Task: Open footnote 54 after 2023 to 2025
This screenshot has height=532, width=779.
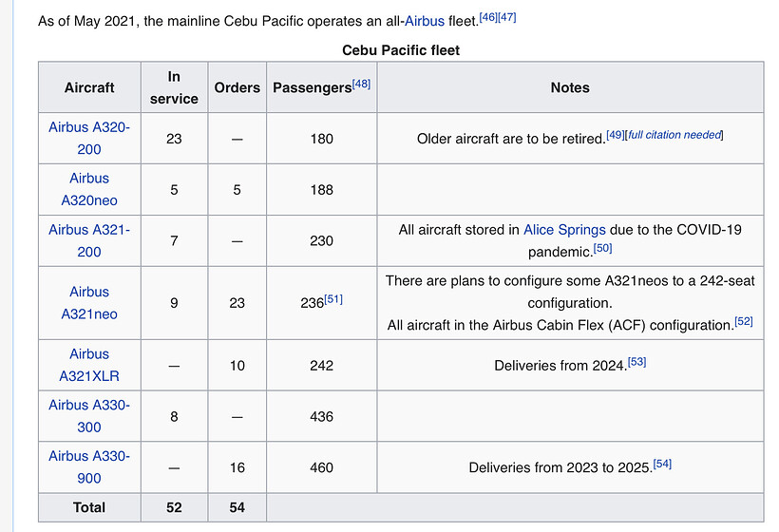Action: pos(662,464)
